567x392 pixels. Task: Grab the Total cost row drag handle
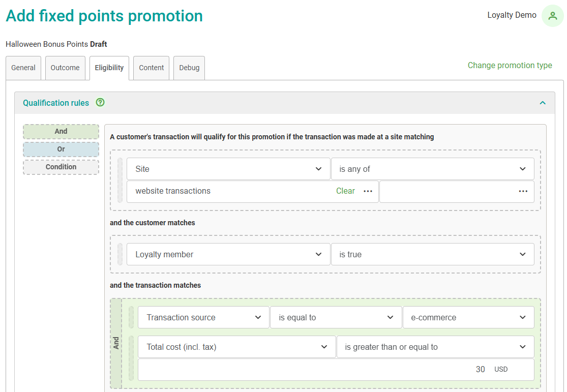pos(131,358)
